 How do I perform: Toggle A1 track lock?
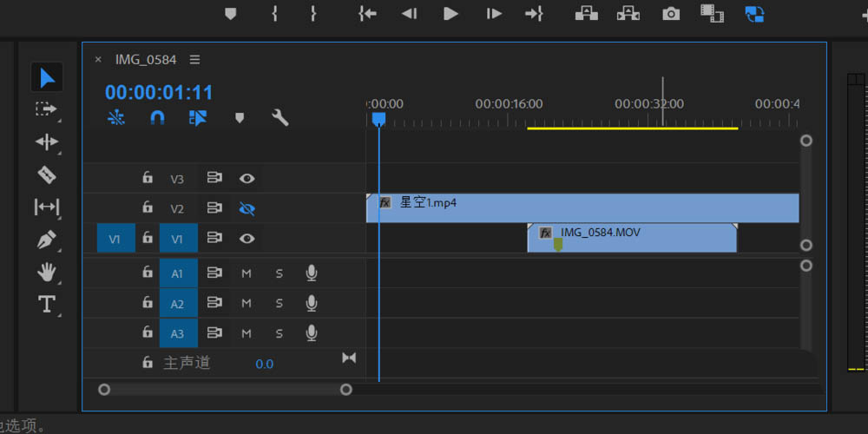pos(148,272)
